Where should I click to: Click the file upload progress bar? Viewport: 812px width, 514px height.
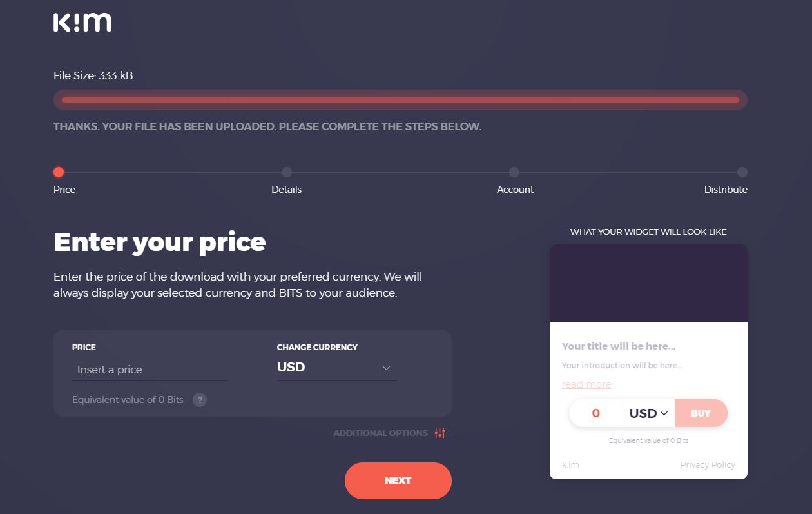(x=400, y=100)
